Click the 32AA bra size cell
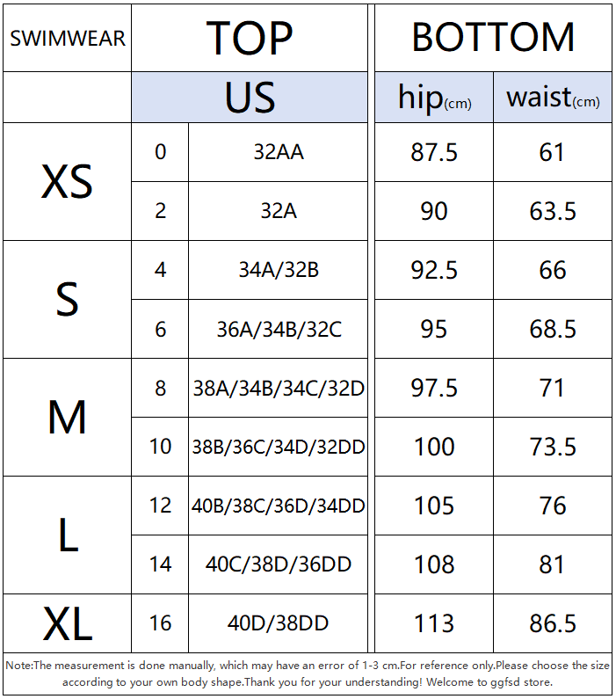 pos(278,152)
